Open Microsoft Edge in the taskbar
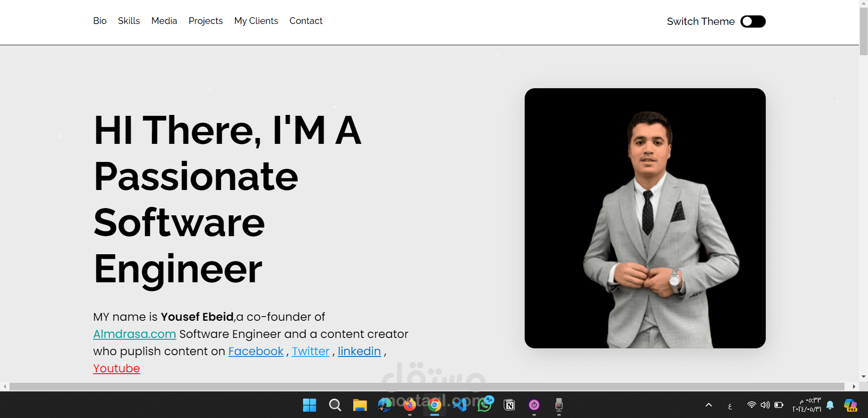Image resolution: width=868 pixels, height=418 pixels. [x=385, y=405]
